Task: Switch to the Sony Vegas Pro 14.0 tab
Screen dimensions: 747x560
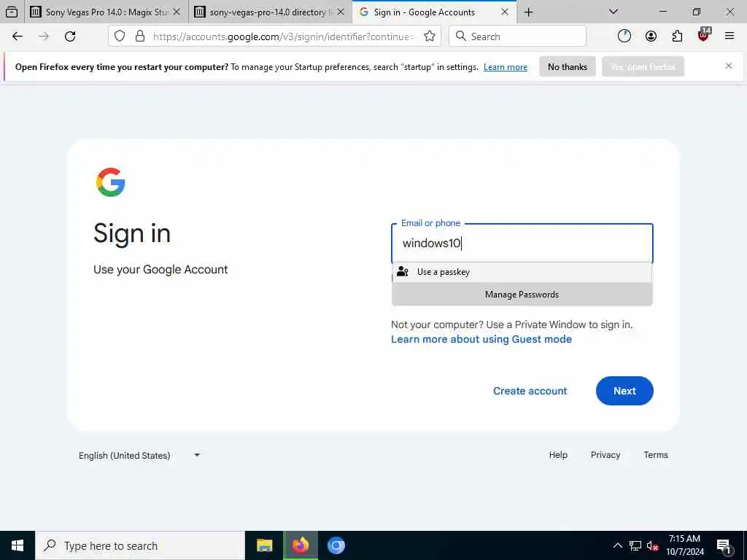Action: point(106,12)
